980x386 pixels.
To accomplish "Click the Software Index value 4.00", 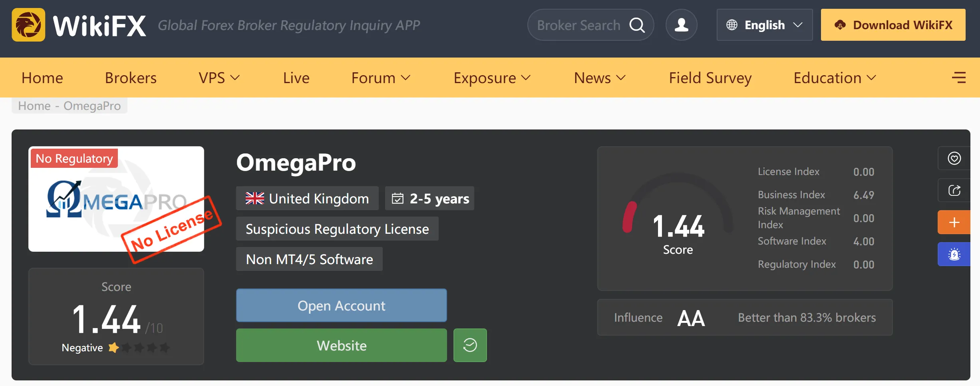I will click(864, 241).
